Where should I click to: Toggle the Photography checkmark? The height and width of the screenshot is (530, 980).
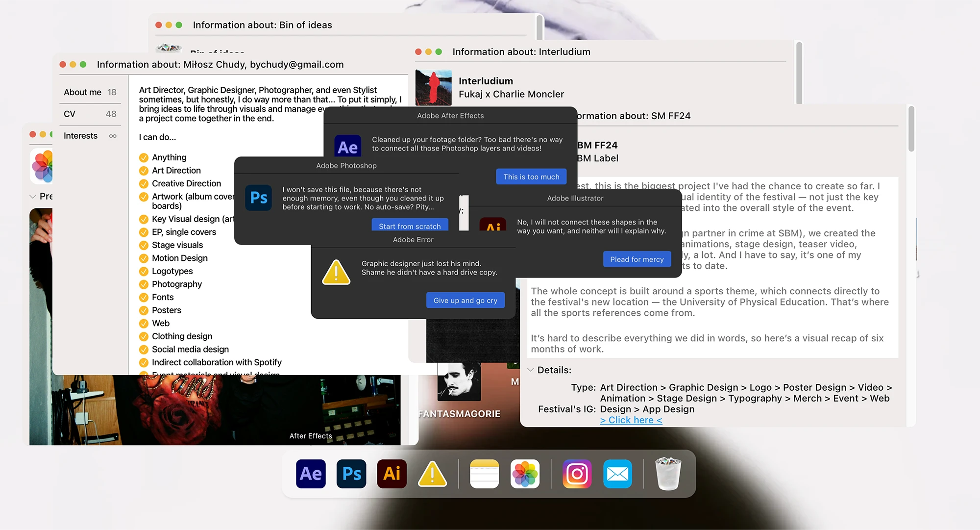(144, 284)
